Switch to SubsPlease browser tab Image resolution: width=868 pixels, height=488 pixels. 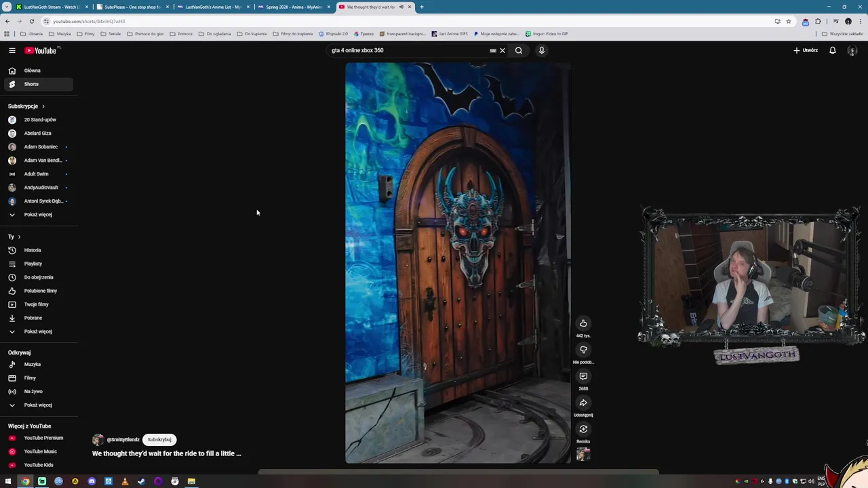[132, 7]
